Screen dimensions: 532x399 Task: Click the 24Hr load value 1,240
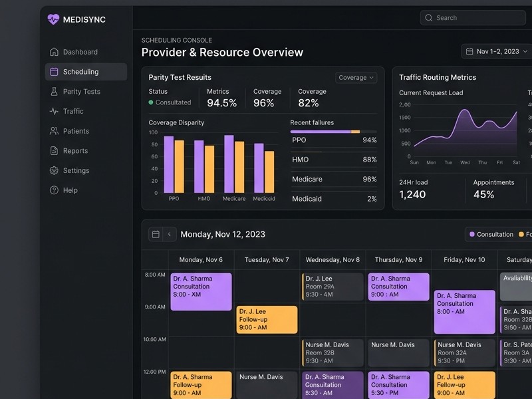tap(412, 194)
